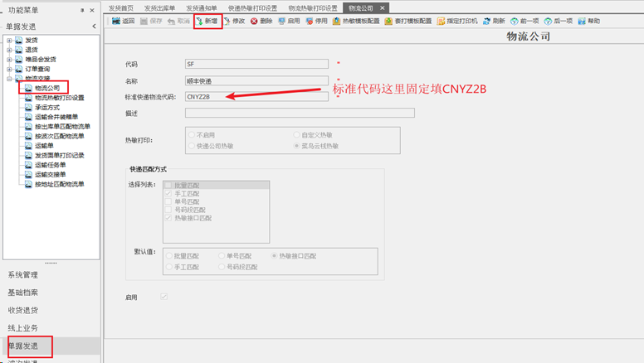Go to 前一项 (Previous item)

coord(524,21)
